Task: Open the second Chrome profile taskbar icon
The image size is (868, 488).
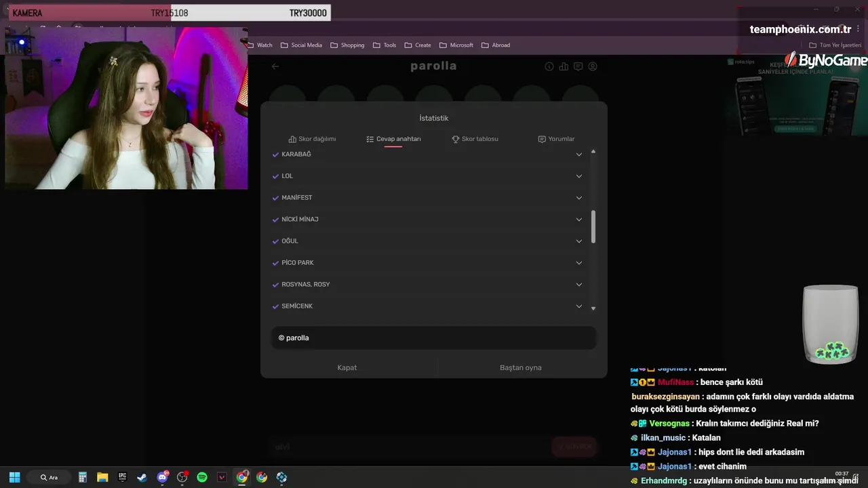Action: (262, 477)
